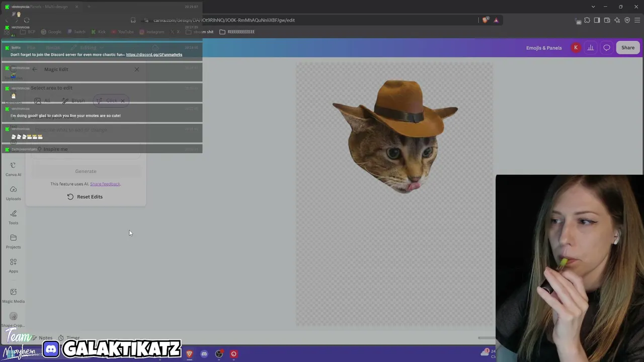Open the Brave Wallet icon
Image resolution: width=644 pixels, height=362 pixels.
(607, 20)
